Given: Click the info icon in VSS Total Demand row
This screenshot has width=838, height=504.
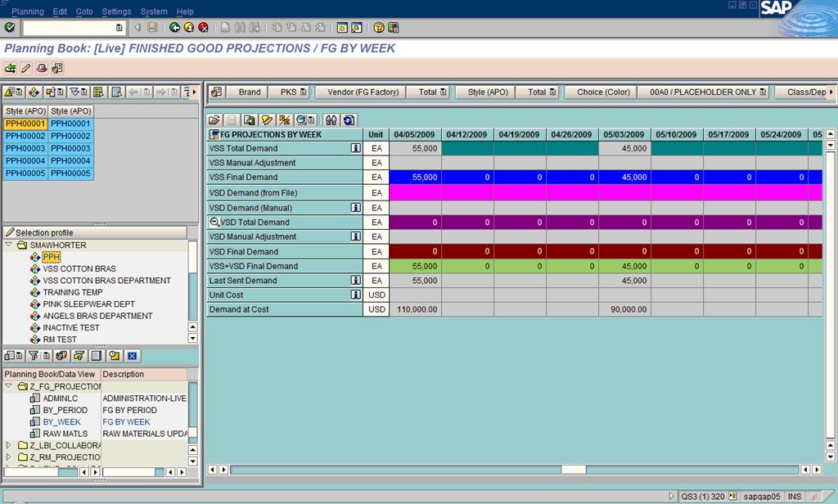Looking at the screenshot, I should (x=355, y=148).
